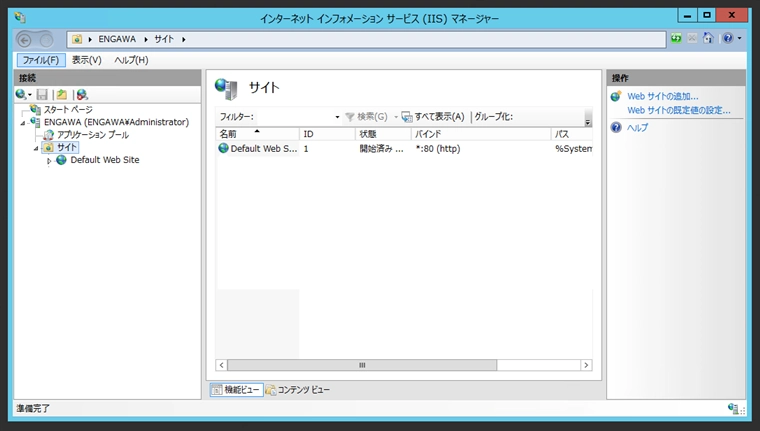Click the save floppy disk icon
This screenshot has height=431, width=760.
click(42, 94)
